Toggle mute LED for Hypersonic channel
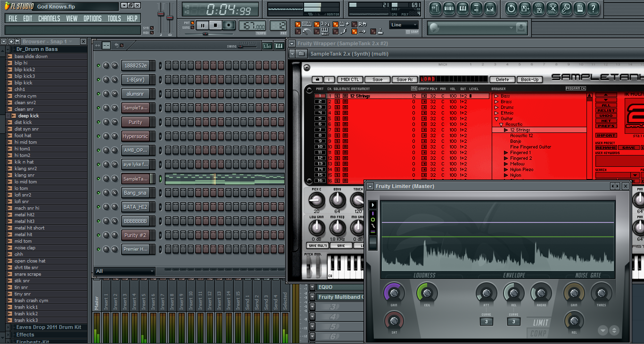This screenshot has height=344, width=644. coord(99,136)
